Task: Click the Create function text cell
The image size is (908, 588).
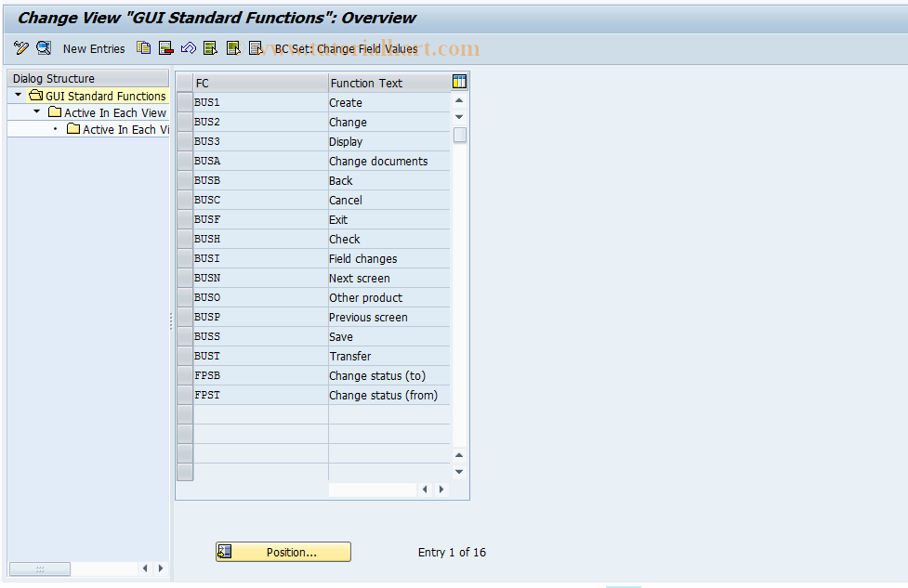Action: pos(389,102)
